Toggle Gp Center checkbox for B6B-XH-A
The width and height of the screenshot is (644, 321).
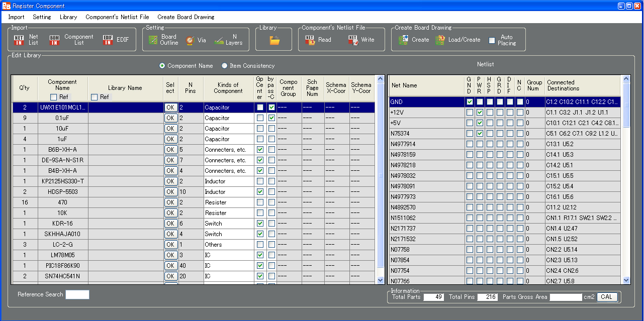click(x=260, y=150)
